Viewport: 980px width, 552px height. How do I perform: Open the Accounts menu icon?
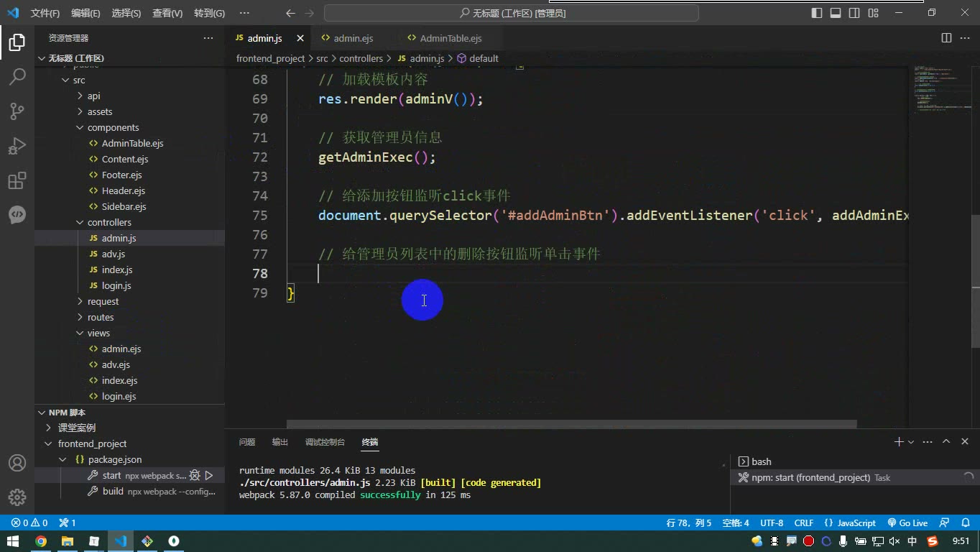pos(17,463)
